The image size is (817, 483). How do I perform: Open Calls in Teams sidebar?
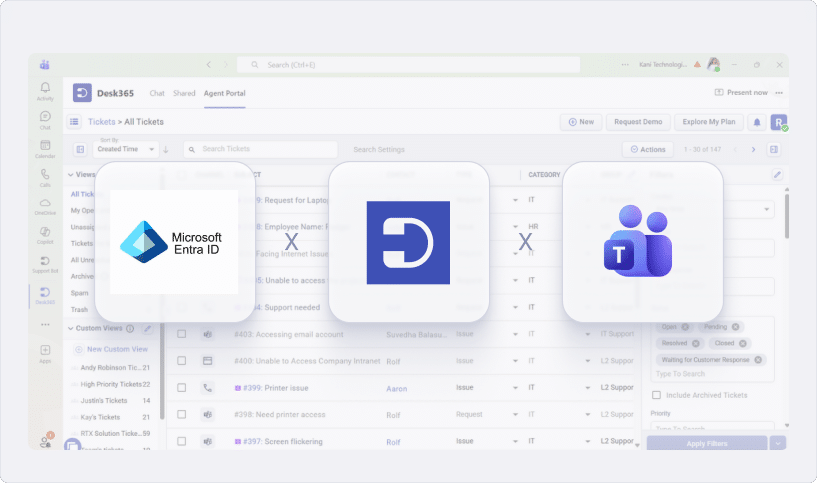[45, 177]
